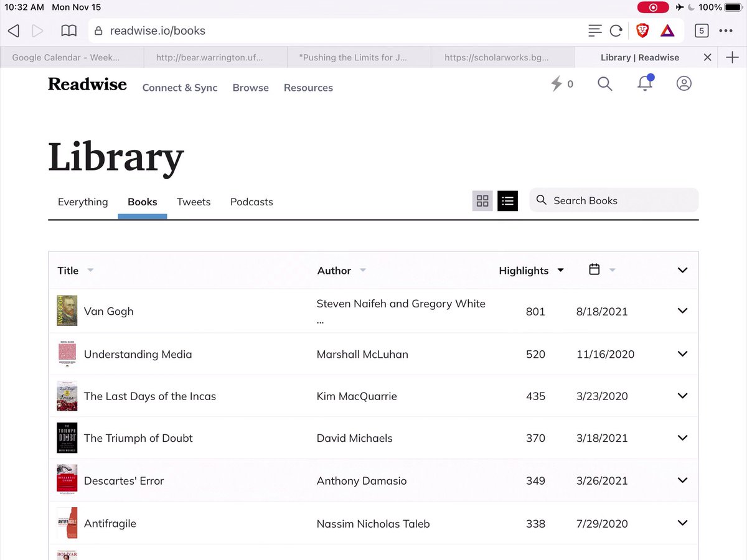Select the Podcasts library tab
The height and width of the screenshot is (560, 747).
pos(251,202)
